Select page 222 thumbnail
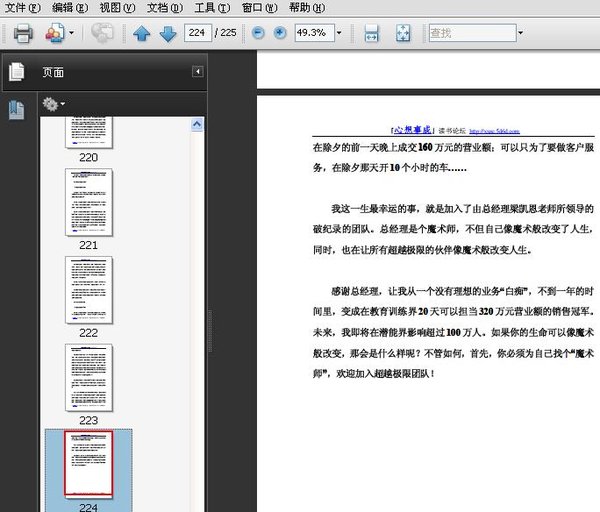This screenshot has width=600, height=512. point(89,289)
